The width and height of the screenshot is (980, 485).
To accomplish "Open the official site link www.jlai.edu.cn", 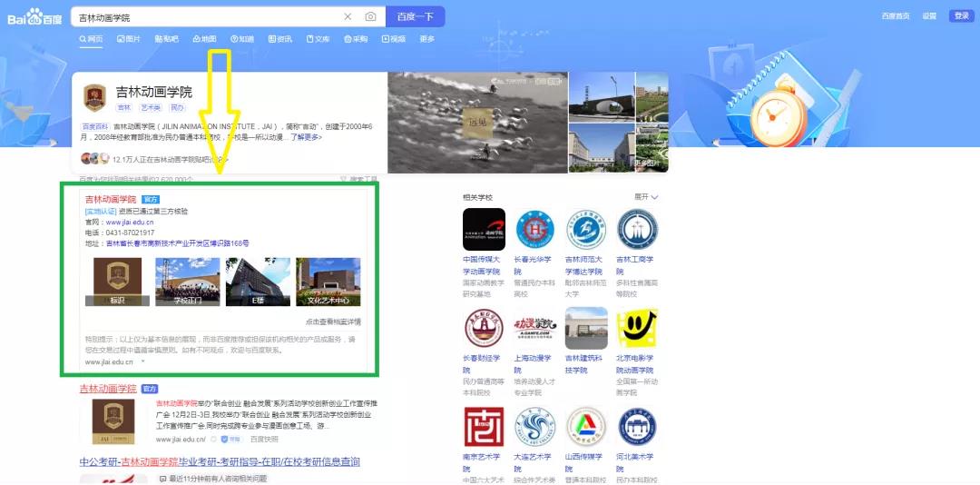I will pyautogui.click(x=130, y=223).
